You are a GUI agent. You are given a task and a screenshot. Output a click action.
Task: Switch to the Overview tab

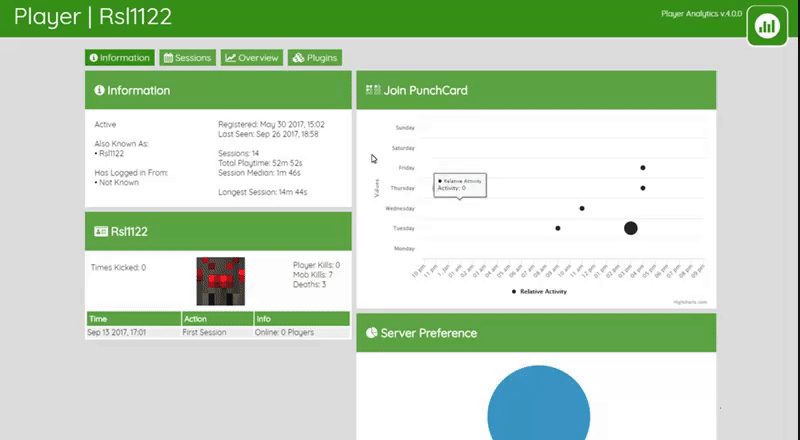pyautogui.click(x=252, y=58)
